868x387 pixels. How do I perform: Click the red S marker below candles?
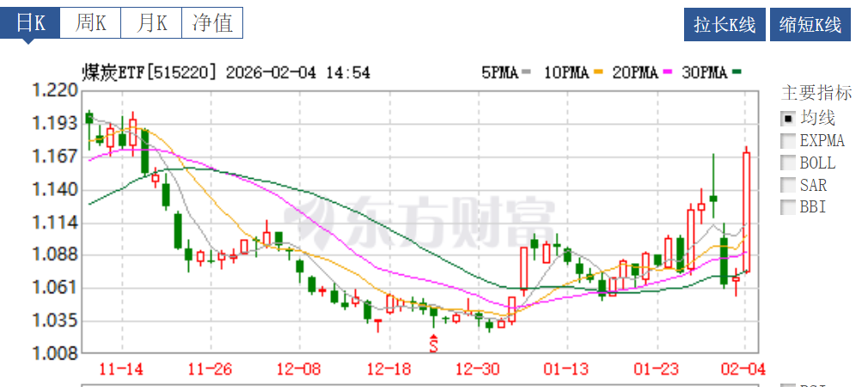[x=433, y=344]
